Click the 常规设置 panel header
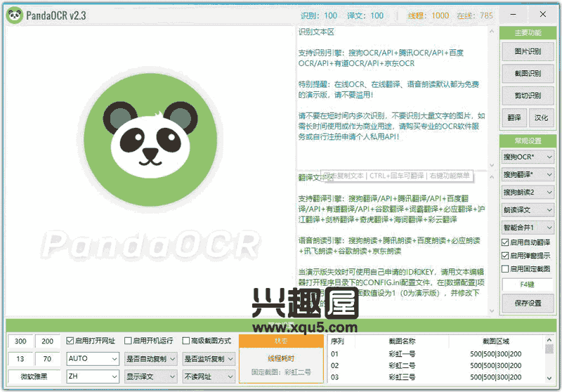This screenshot has width=562, height=392. pyautogui.click(x=528, y=141)
